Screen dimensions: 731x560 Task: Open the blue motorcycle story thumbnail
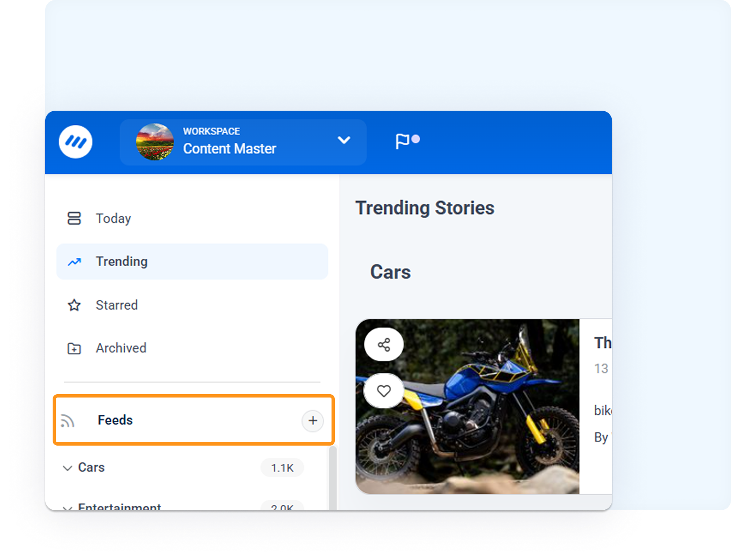[467, 406]
